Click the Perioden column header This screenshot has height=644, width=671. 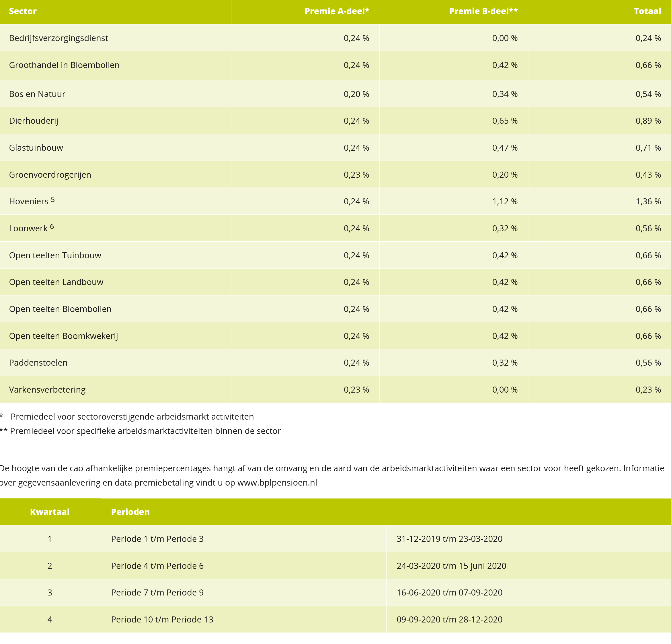130,512
